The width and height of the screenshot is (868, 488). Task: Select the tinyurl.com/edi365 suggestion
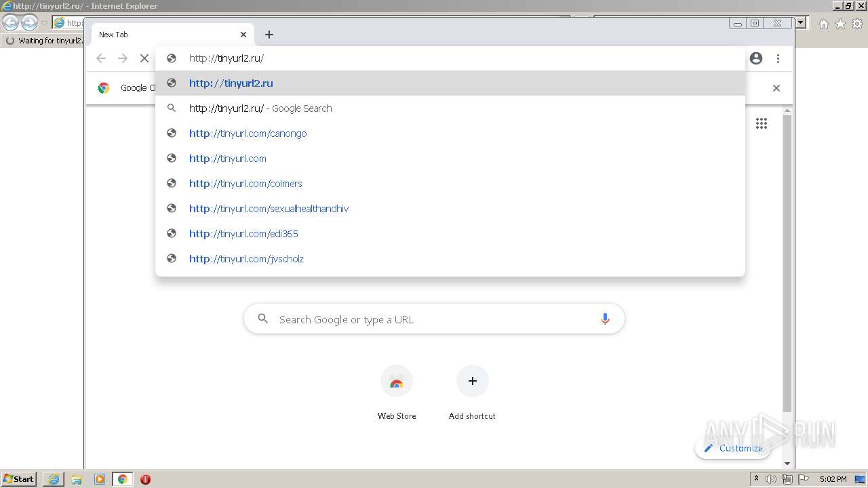[x=450, y=234]
